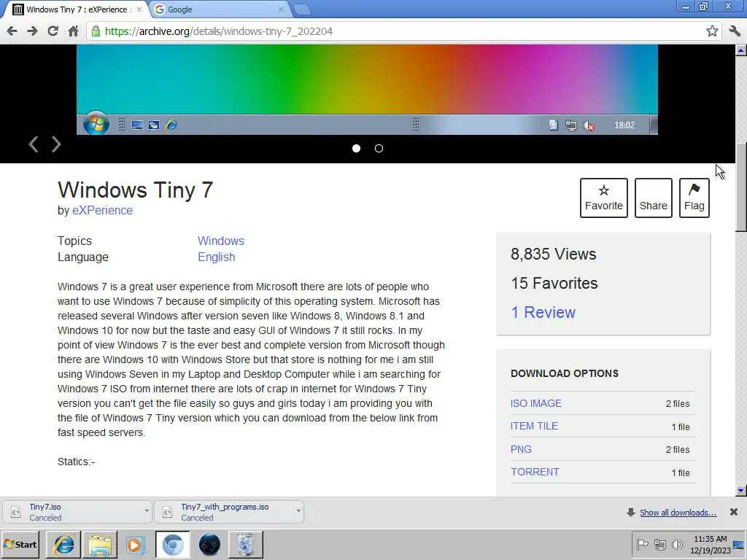
Task: Open the Chrome wrench settings menu
Action: [x=735, y=31]
